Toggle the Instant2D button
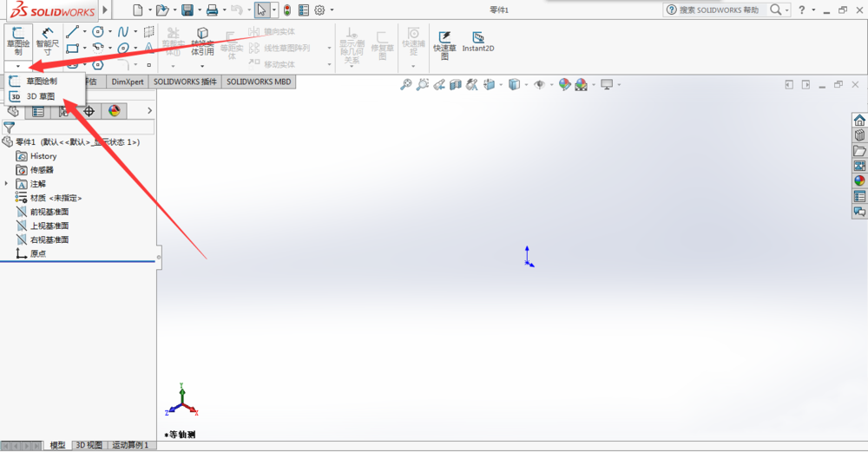 478,42
